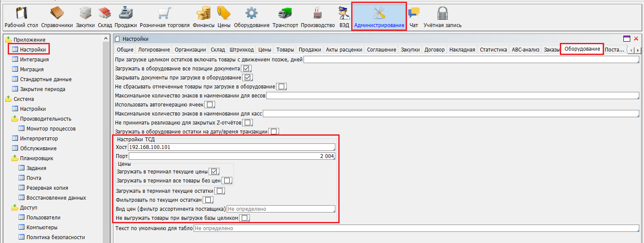
Task: Open Резервная копия in sidebar
Action: [x=47, y=188]
